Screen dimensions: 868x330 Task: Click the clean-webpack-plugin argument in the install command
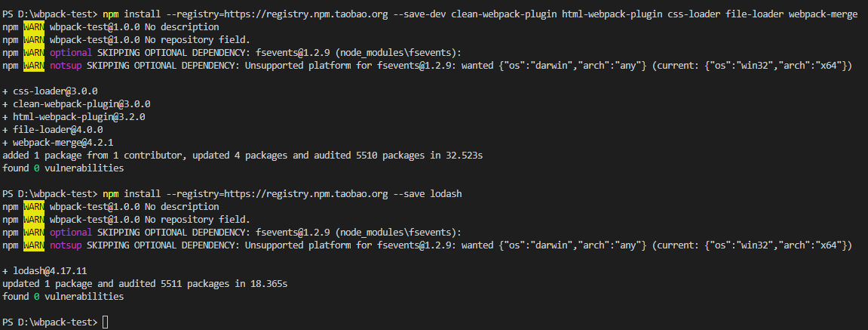coord(504,14)
